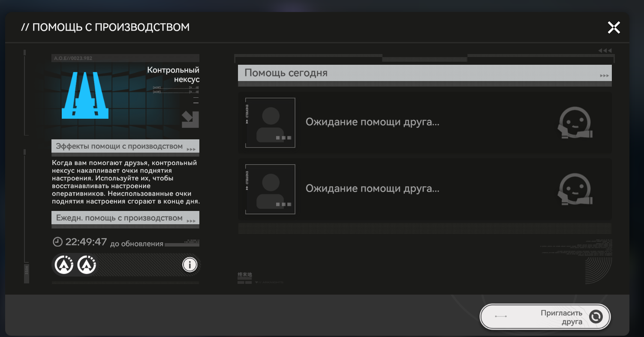Click the Эффекты помощи с производством heading

coord(125,146)
